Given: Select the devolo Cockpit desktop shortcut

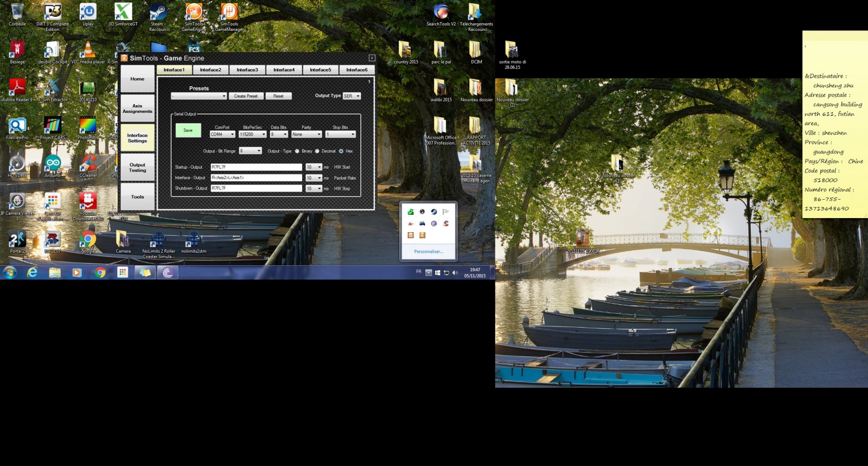Looking at the screenshot, I should (53, 53).
